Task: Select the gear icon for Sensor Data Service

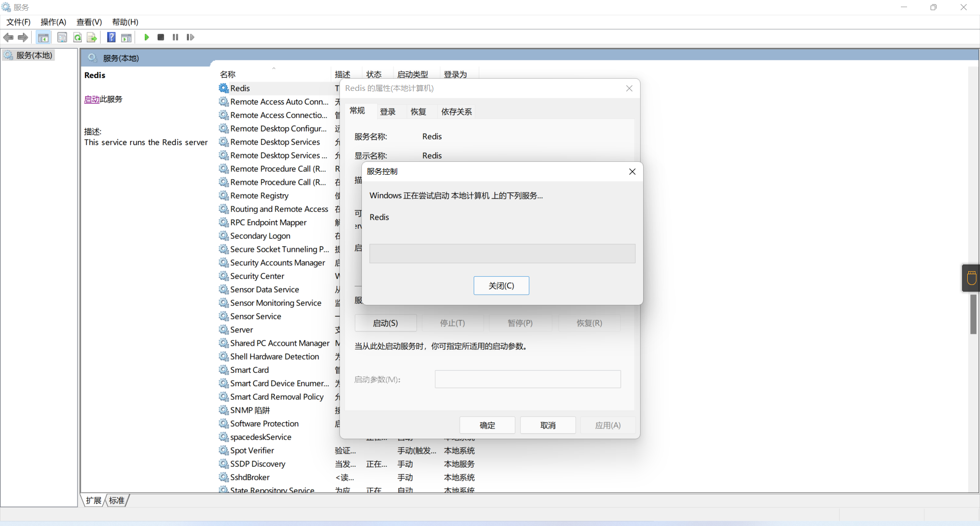Action: (224, 290)
